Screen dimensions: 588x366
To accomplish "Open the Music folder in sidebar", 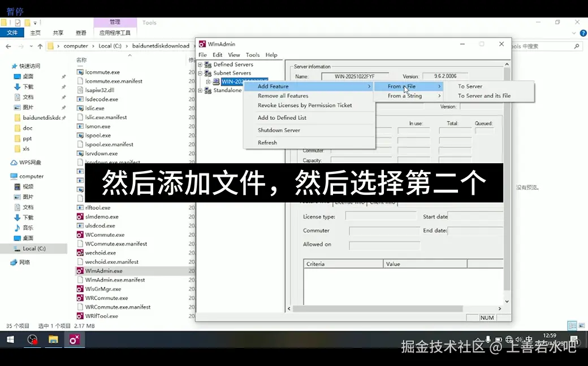I will click(x=23, y=228).
